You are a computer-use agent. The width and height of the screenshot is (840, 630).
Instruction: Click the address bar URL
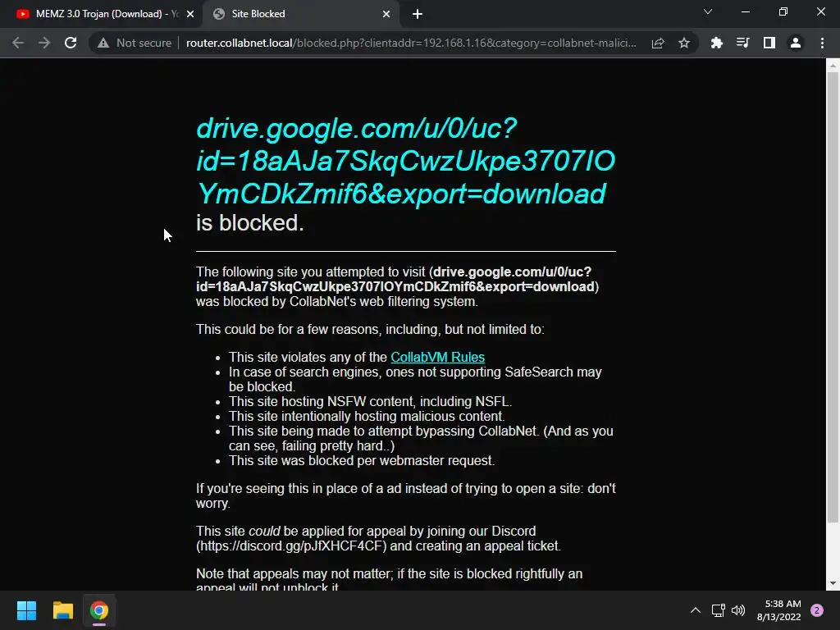(411, 43)
